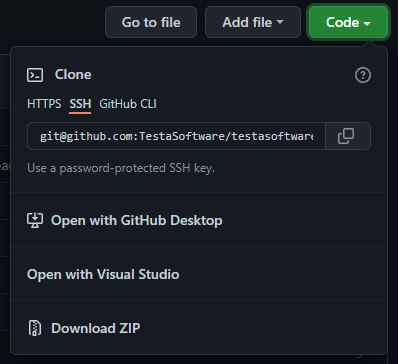The width and height of the screenshot is (398, 364).
Task: Click the Go to file button
Action: [151, 22]
